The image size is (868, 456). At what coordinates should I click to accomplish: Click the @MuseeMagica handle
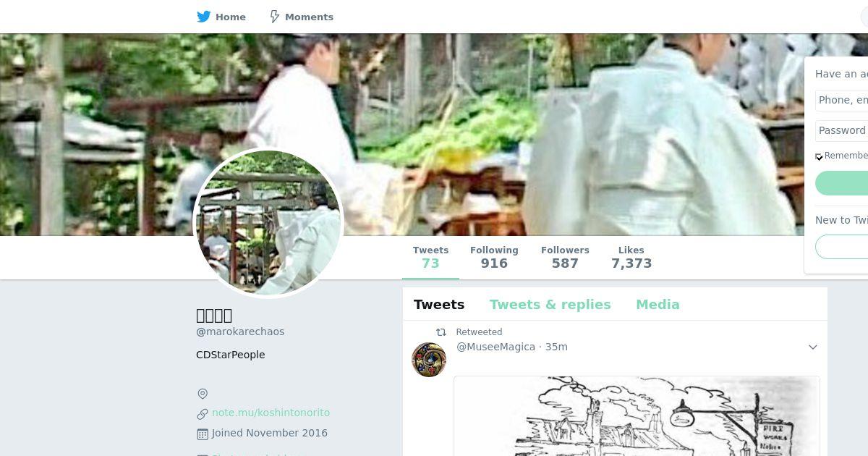(x=495, y=347)
